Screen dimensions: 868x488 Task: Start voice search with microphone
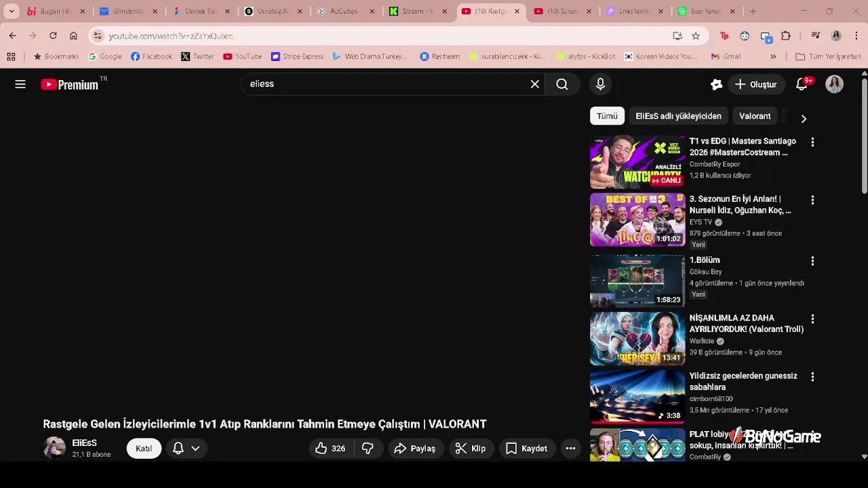tap(600, 84)
